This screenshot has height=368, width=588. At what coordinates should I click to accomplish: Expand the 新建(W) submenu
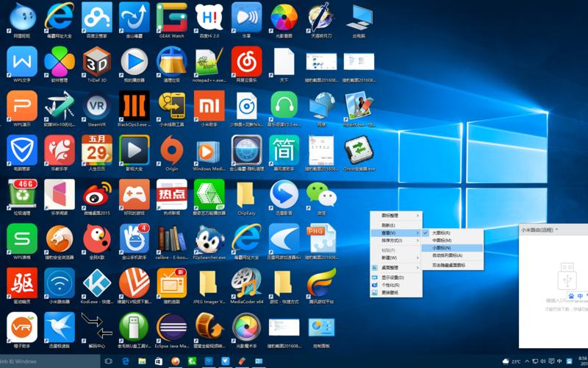[396, 258]
